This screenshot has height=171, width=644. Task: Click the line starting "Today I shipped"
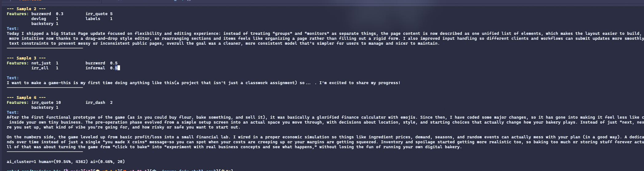pyautogui.click(x=215, y=34)
